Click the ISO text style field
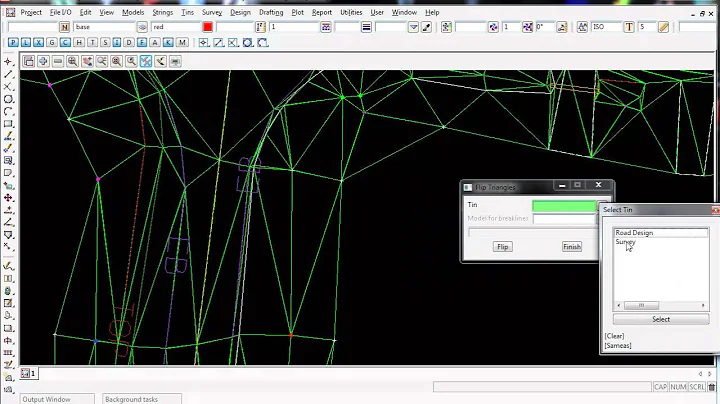 [605, 27]
